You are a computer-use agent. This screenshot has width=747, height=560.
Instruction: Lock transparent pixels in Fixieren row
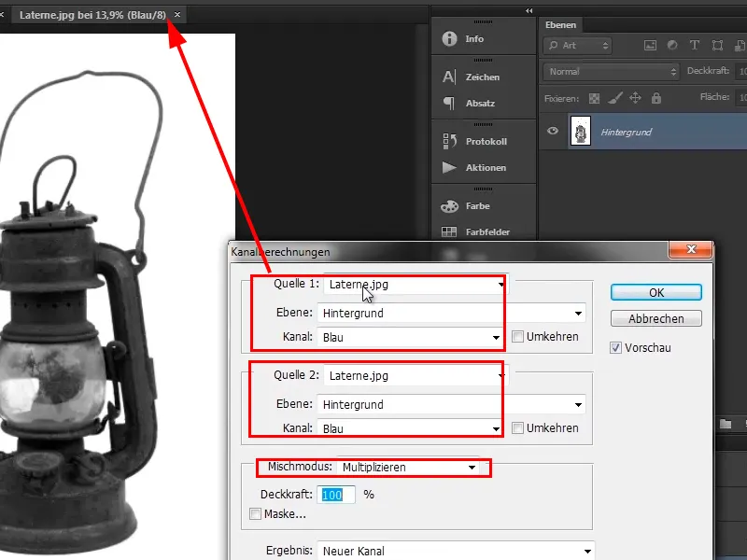click(594, 98)
